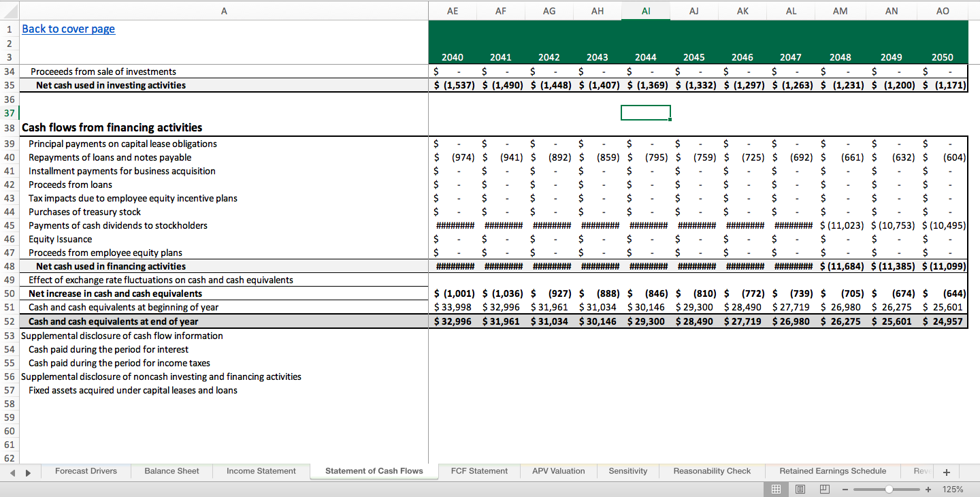Follow the Back to cover page link

[68, 29]
